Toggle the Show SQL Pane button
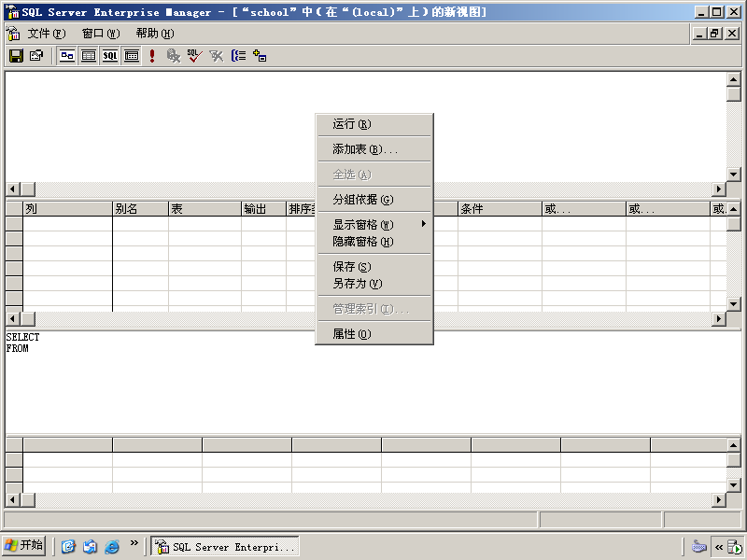The image size is (747, 560). click(110, 56)
